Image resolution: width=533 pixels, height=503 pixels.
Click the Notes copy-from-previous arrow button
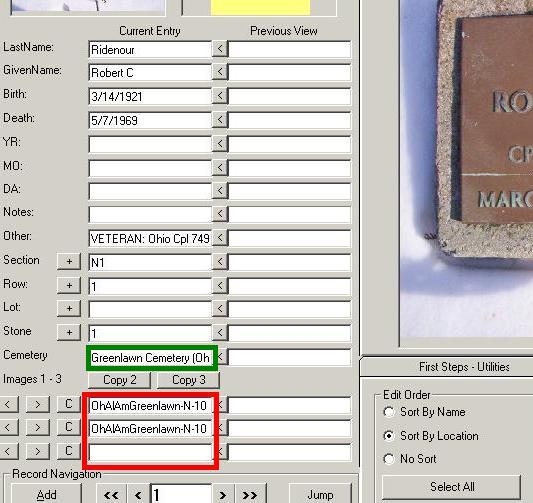(220, 213)
